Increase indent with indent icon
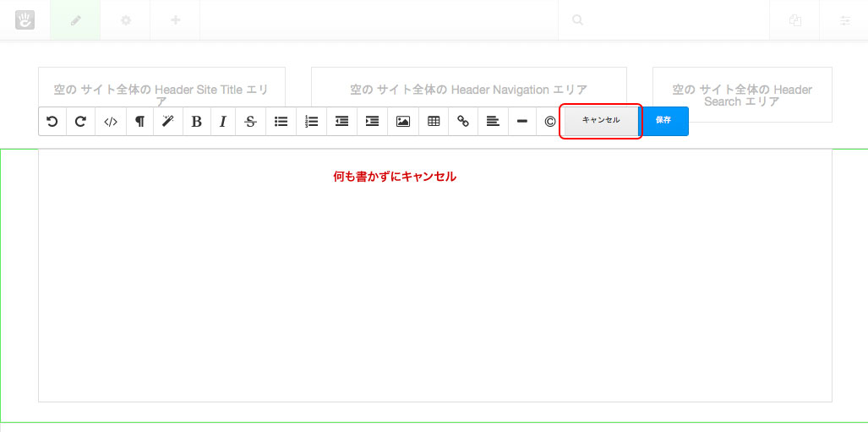The height and width of the screenshot is (432, 868). 373,121
